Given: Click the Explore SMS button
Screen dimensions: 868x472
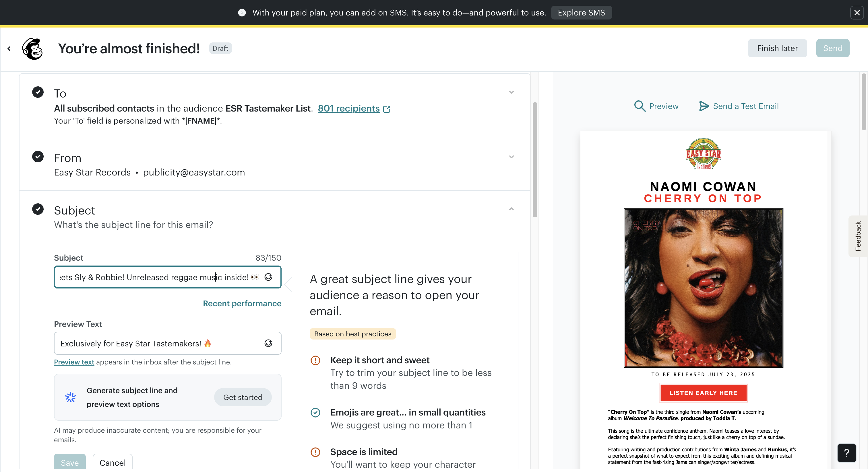Looking at the screenshot, I should (581, 13).
